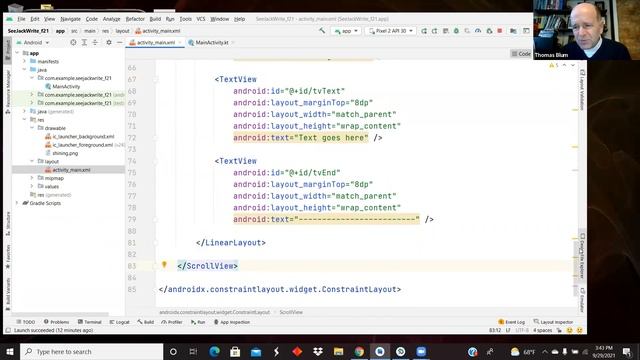Click the Expand All icon in Project panel

84,42
